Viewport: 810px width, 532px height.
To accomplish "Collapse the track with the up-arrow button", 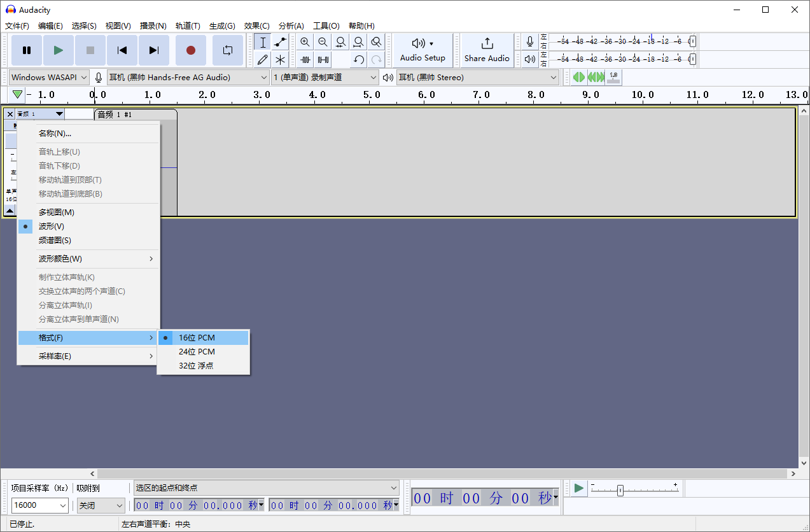I will pyautogui.click(x=10, y=211).
